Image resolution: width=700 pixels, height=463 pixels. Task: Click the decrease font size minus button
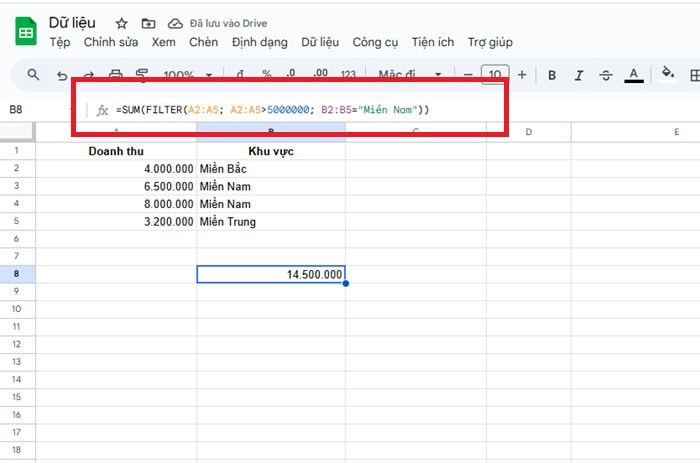pyautogui.click(x=467, y=75)
